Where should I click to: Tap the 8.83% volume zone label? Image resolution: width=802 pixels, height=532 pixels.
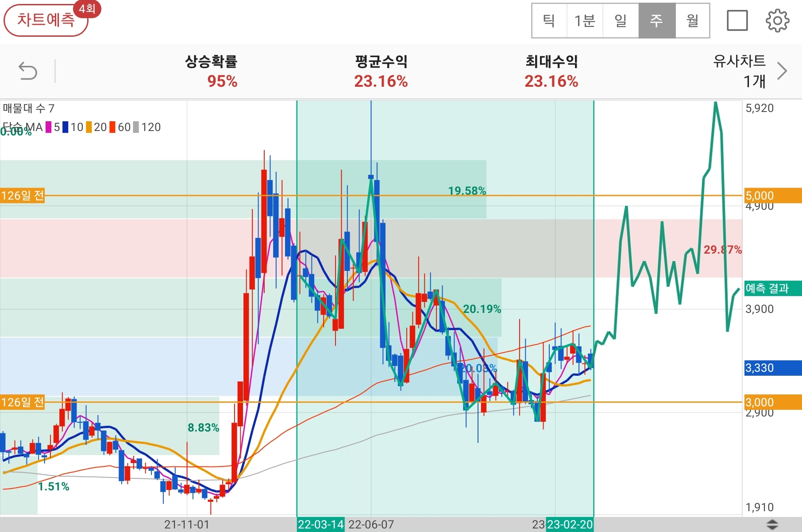pos(204,428)
